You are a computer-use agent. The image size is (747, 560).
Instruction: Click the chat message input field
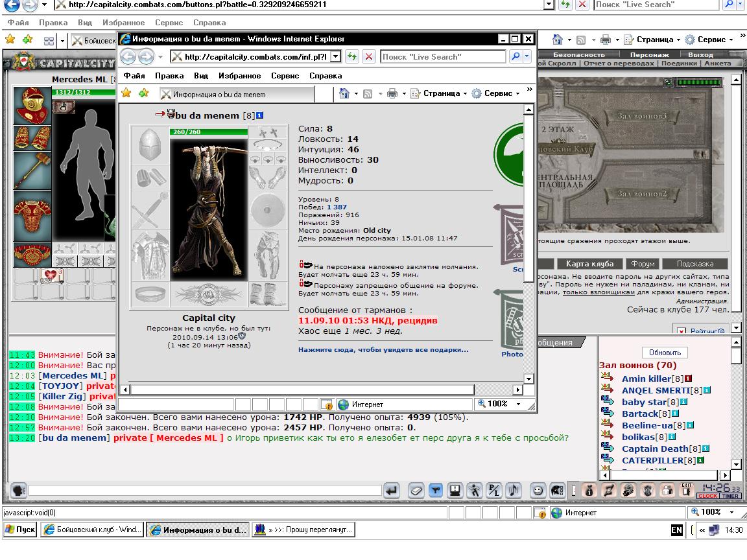[205, 491]
